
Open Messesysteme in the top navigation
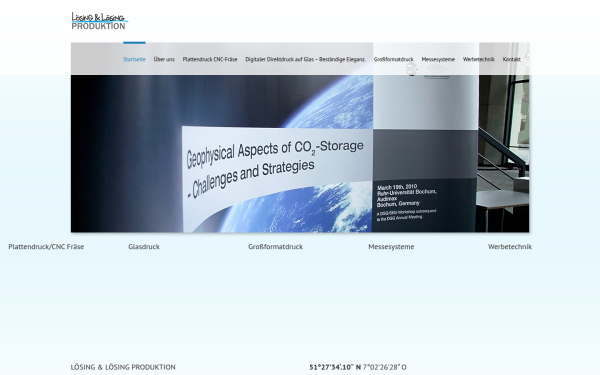[x=438, y=59]
